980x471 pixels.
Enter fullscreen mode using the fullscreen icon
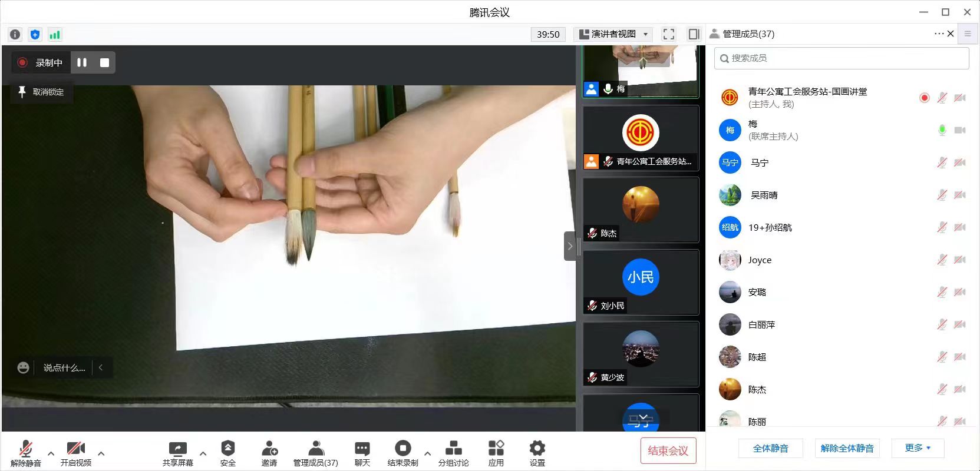(668, 34)
